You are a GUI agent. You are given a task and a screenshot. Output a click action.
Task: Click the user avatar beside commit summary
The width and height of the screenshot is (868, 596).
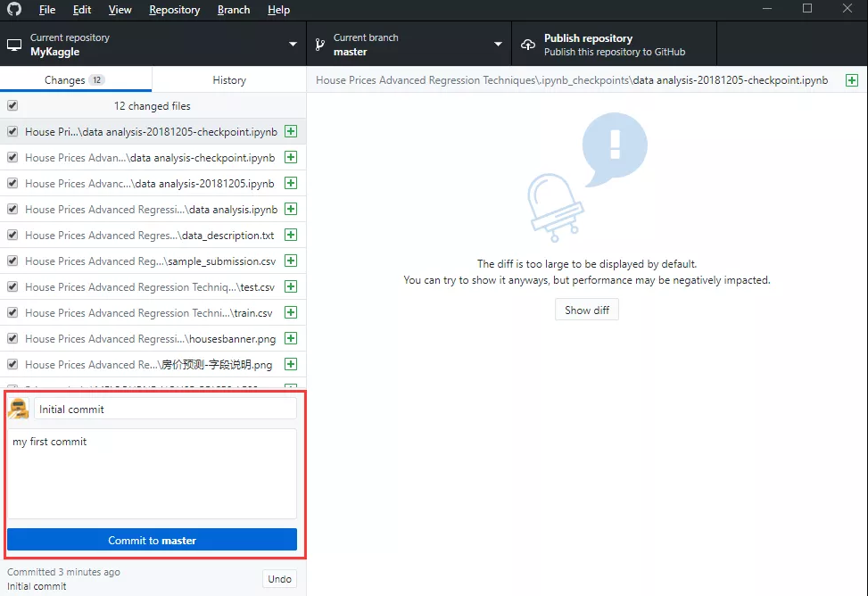pos(18,409)
